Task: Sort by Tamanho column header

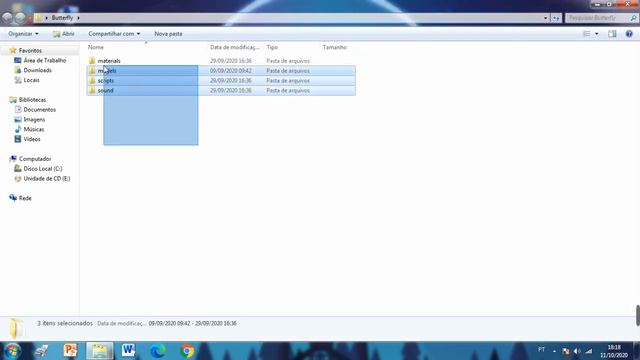Action: 335,47
